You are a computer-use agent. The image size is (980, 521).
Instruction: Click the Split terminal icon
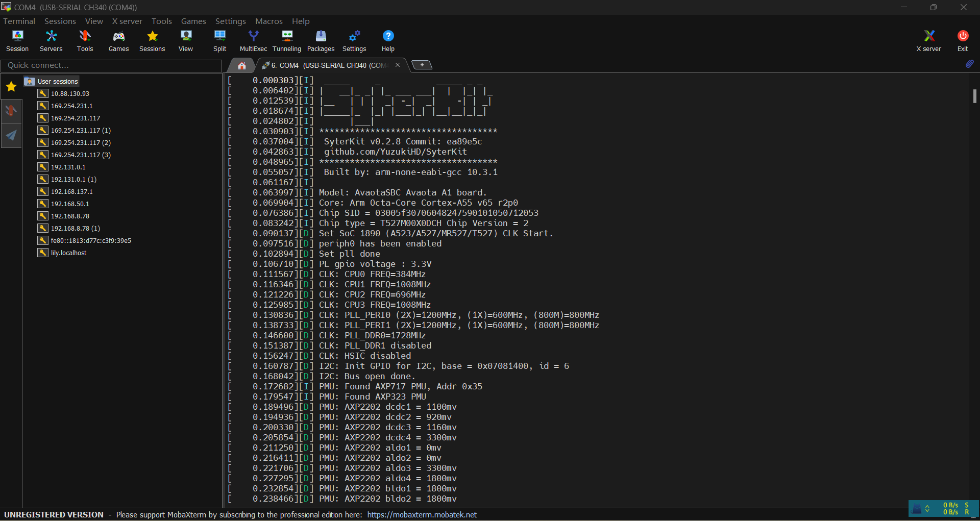click(x=219, y=41)
